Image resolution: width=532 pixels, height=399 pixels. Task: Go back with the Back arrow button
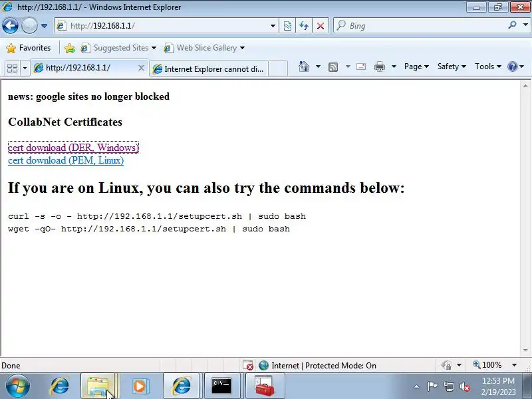(x=10, y=25)
